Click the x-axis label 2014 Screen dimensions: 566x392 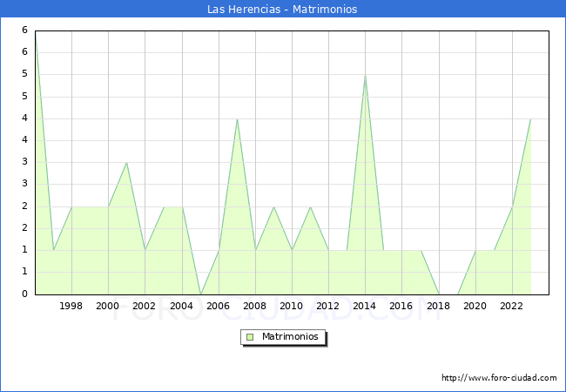(364, 306)
